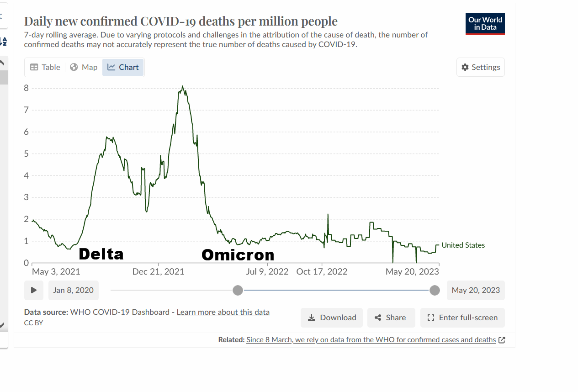Image resolution: width=578 pixels, height=392 pixels.
Task: Click the Settings gear icon
Action: click(x=465, y=67)
